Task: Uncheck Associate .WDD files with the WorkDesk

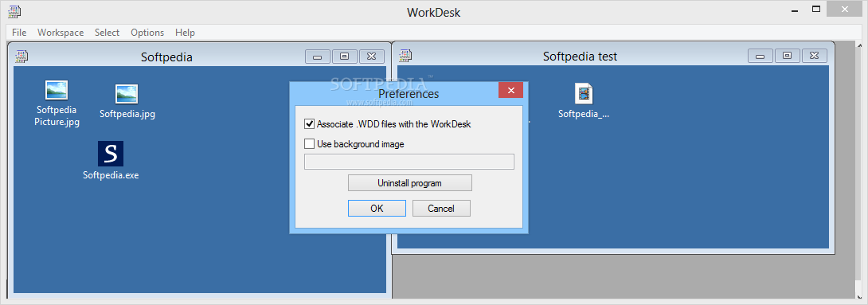Action: (310, 124)
